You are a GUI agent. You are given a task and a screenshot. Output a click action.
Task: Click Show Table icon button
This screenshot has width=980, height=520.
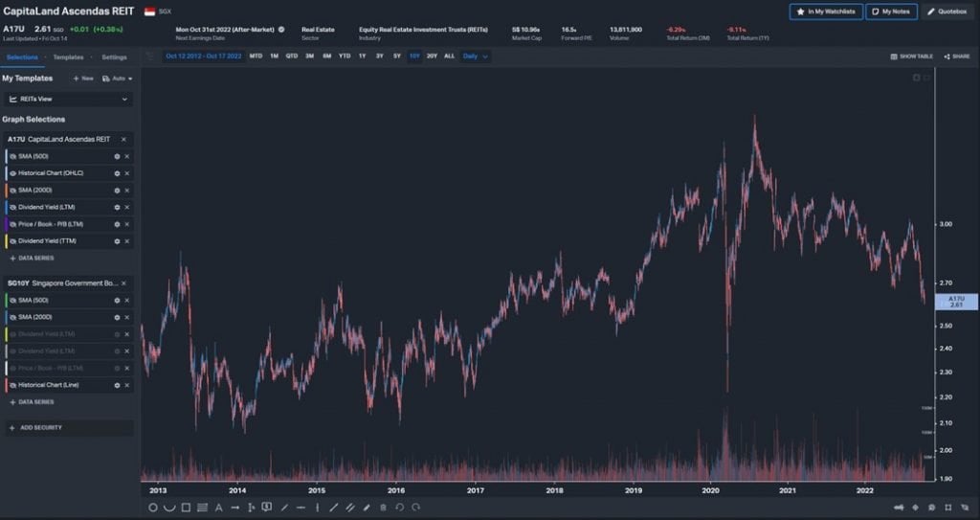pyautogui.click(x=912, y=57)
